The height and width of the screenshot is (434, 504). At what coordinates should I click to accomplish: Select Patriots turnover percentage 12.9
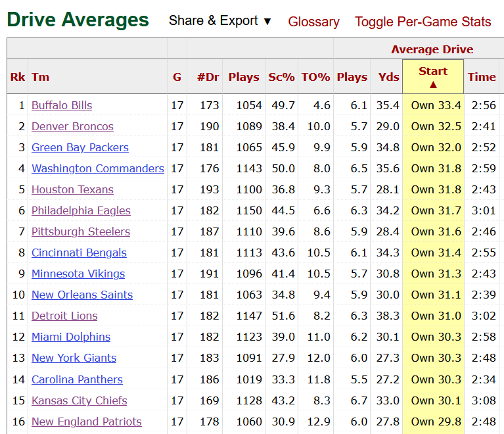point(319,422)
